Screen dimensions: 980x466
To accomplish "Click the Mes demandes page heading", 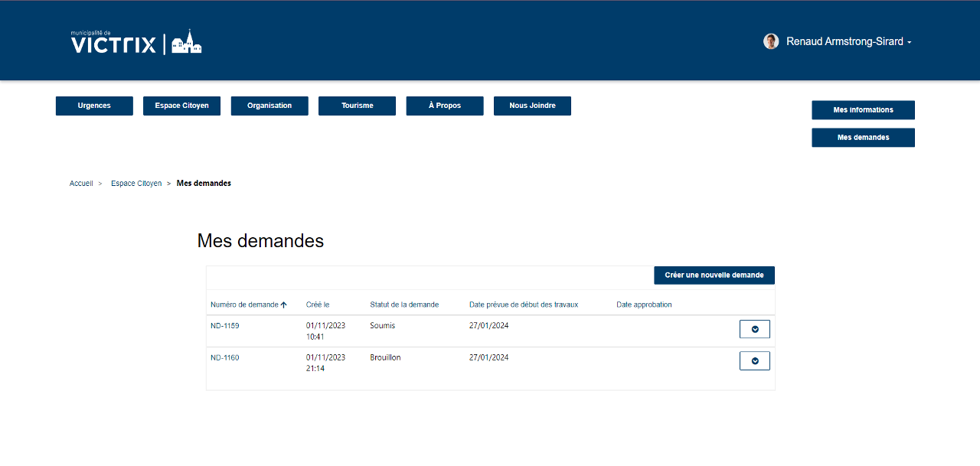I will click(x=260, y=241).
